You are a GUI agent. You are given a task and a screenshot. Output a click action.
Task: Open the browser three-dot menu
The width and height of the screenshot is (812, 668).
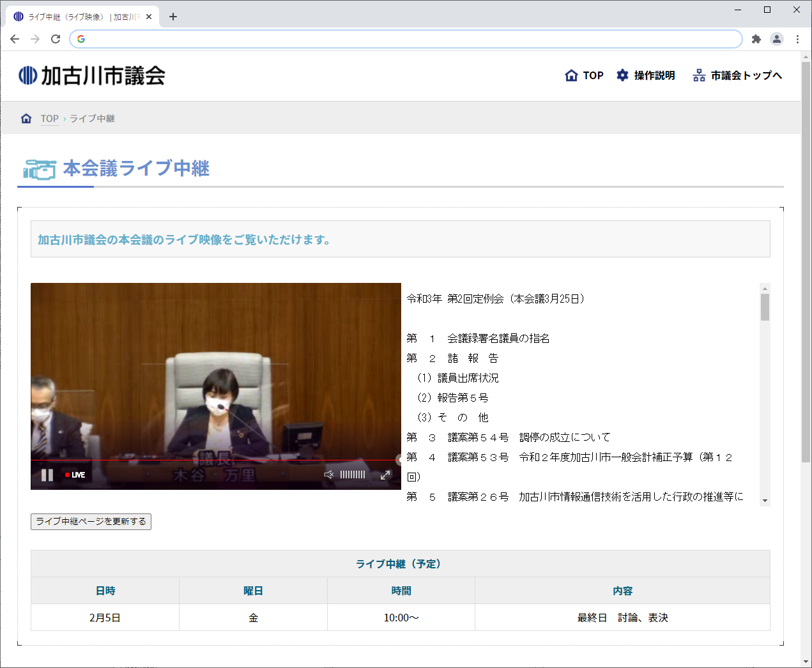coord(797,39)
